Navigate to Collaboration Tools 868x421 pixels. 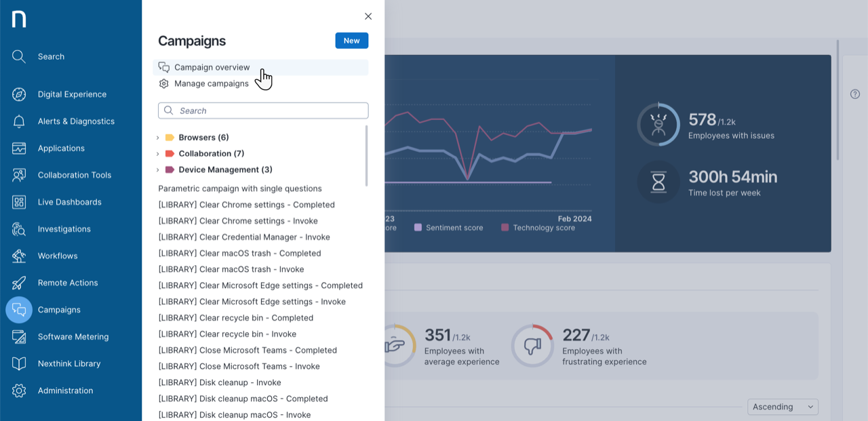[x=18, y=175]
